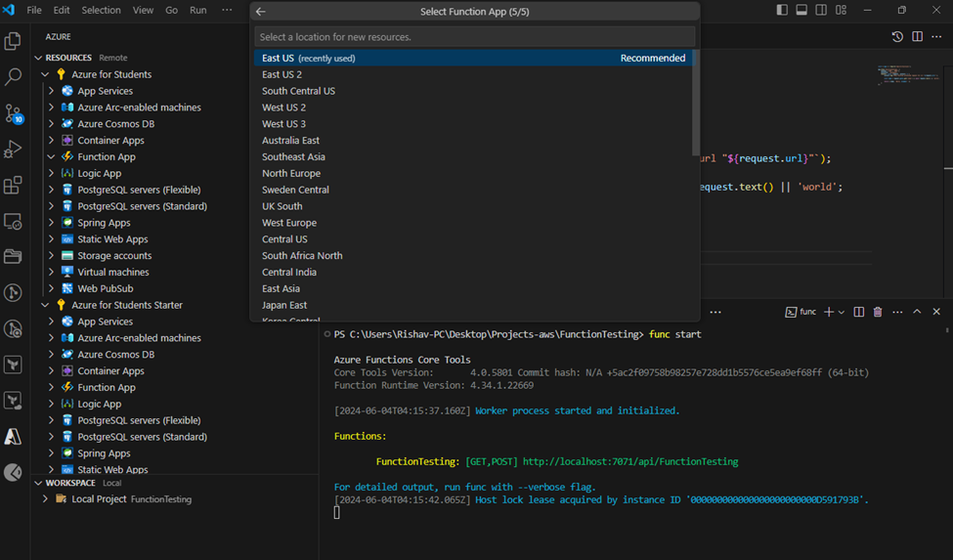Expand Local Project FunctionTesting

[x=46, y=499]
